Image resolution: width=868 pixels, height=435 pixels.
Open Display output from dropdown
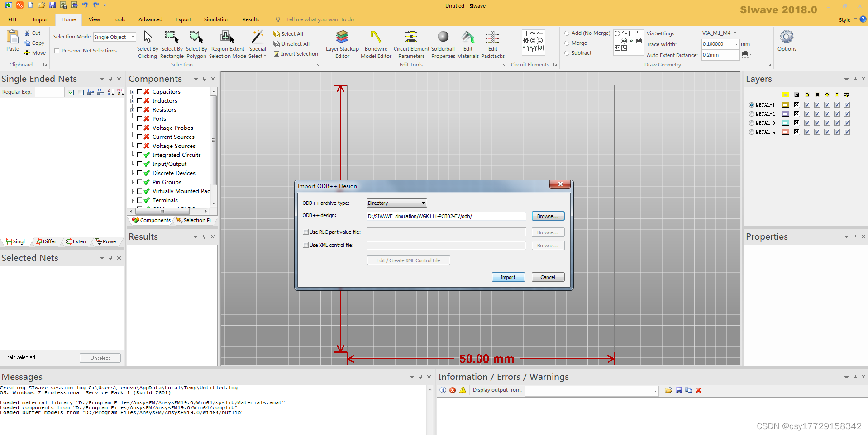[x=655, y=391]
